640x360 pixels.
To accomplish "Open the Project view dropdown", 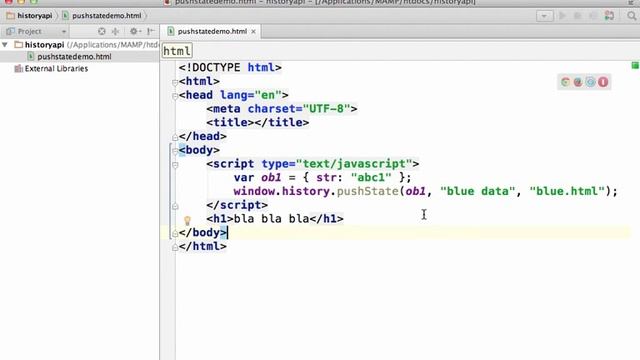I will click(x=64, y=31).
